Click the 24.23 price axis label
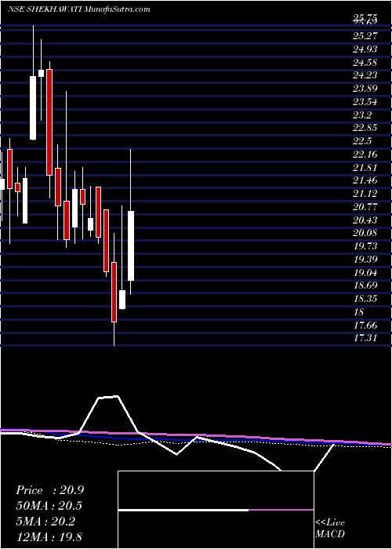This screenshot has width=392, height=549. (365, 75)
